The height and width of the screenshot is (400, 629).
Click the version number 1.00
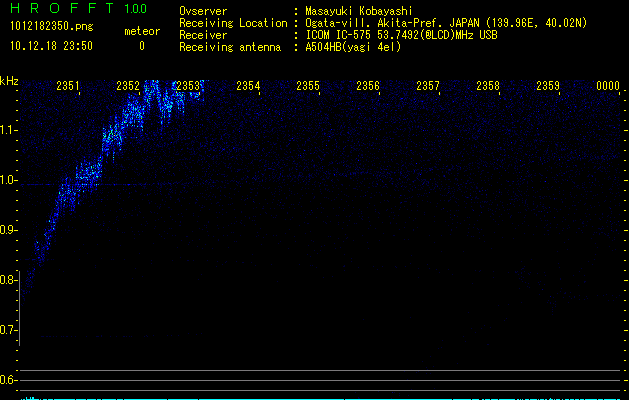point(136,8)
